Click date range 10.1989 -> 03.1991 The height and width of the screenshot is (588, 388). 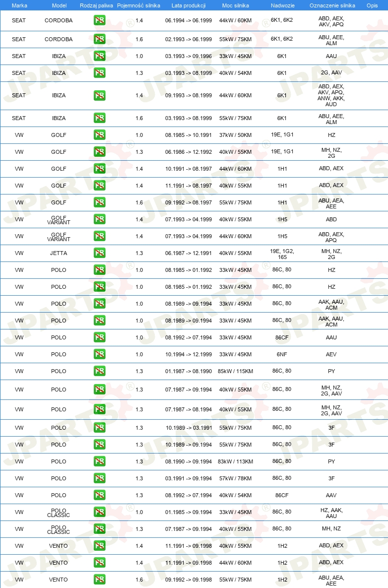[189, 428]
